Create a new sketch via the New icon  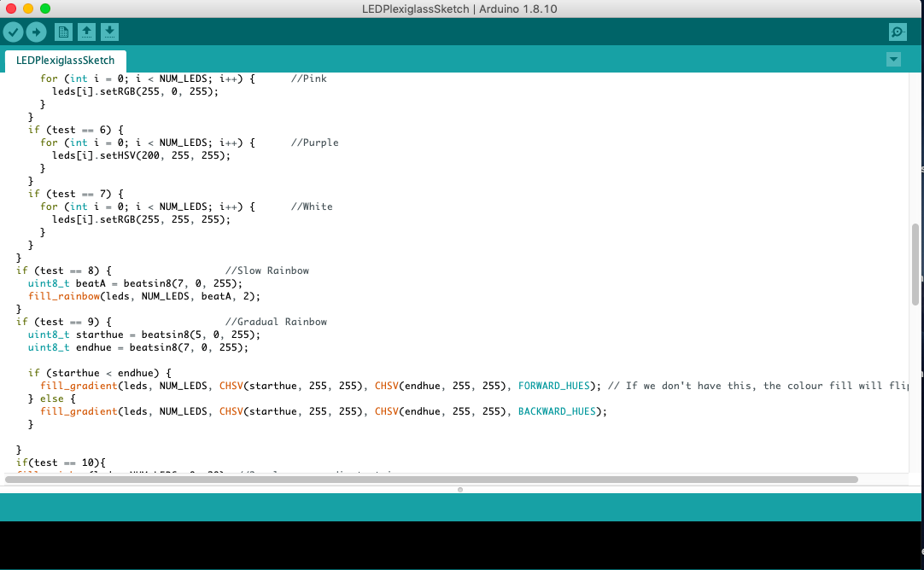click(62, 32)
